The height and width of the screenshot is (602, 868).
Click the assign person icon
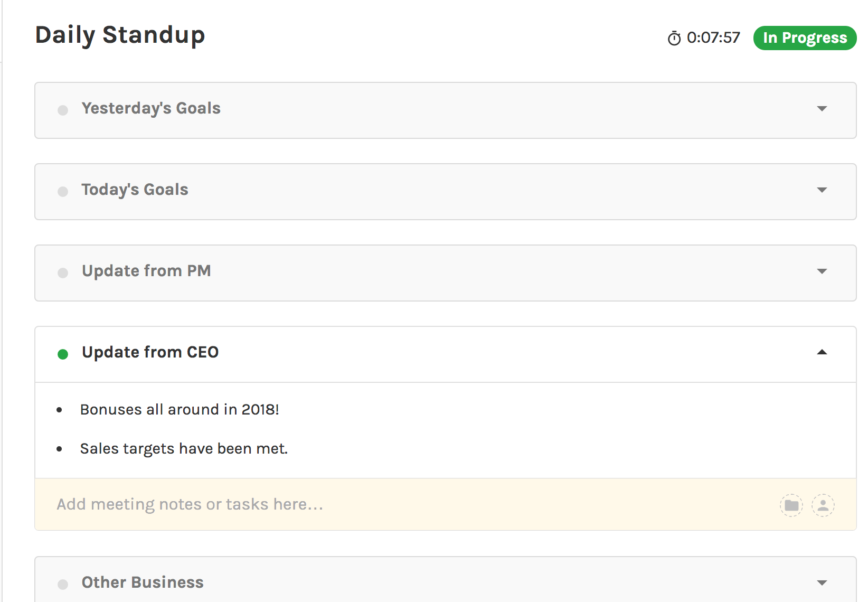pos(823,505)
